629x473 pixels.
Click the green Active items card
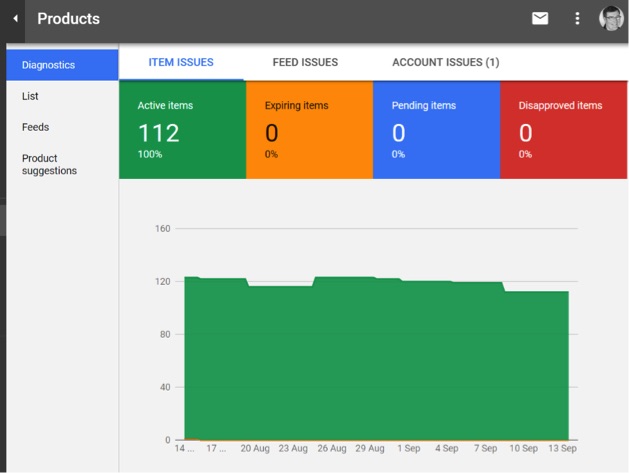point(182,130)
